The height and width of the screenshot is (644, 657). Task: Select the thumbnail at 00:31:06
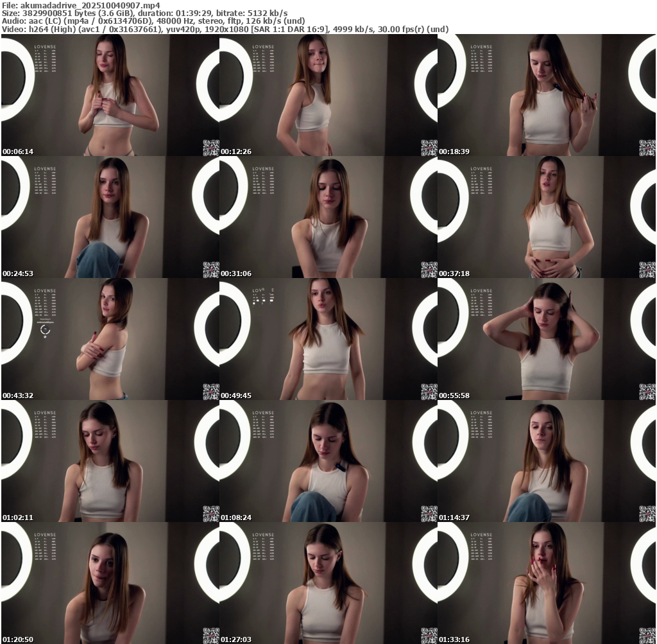pos(328,217)
